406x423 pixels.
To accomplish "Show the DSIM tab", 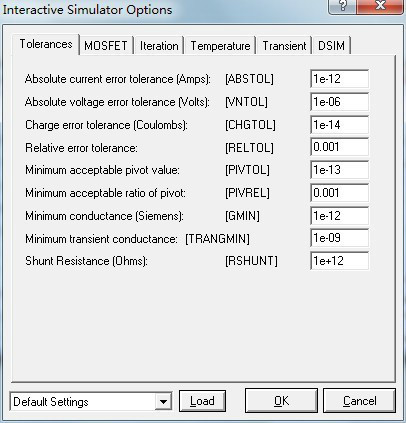I will 331,46.
